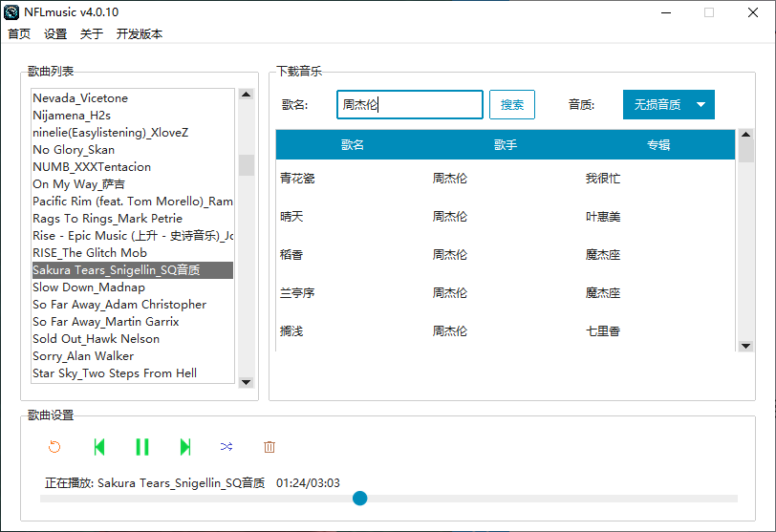This screenshot has height=532, width=776.
Task: Click 兰亭序 in search results
Action: (x=297, y=292)
